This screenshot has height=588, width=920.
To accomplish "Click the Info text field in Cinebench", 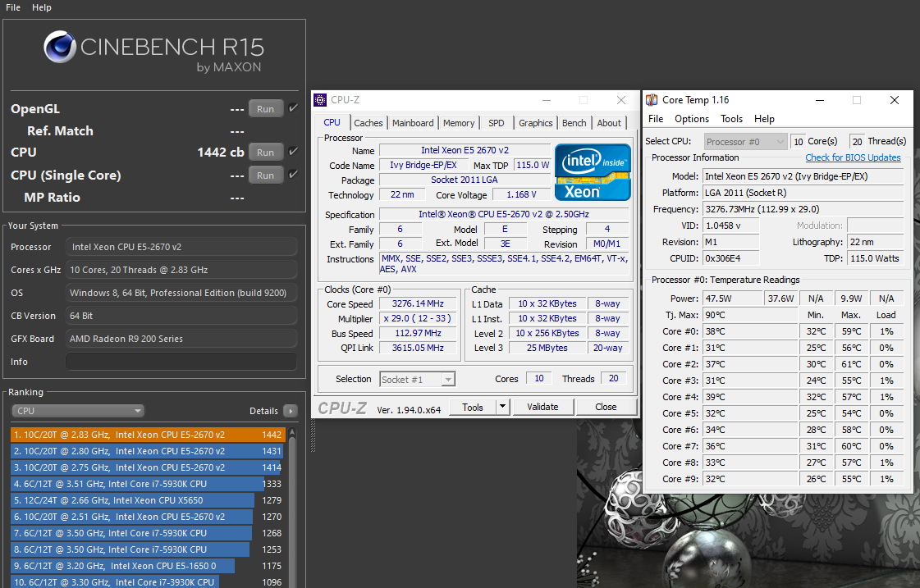I will pyautogui.click(x=181, y=362).
